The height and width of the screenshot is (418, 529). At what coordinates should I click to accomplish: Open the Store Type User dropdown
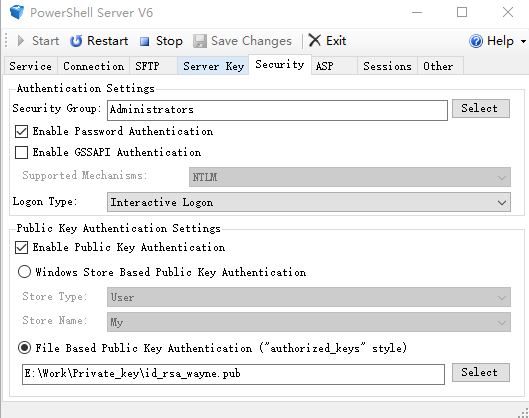coord(309,297)
